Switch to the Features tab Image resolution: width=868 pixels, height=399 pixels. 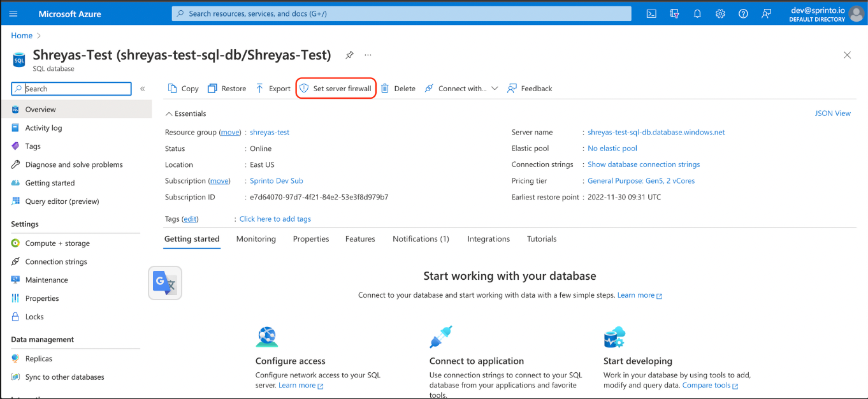360,239
